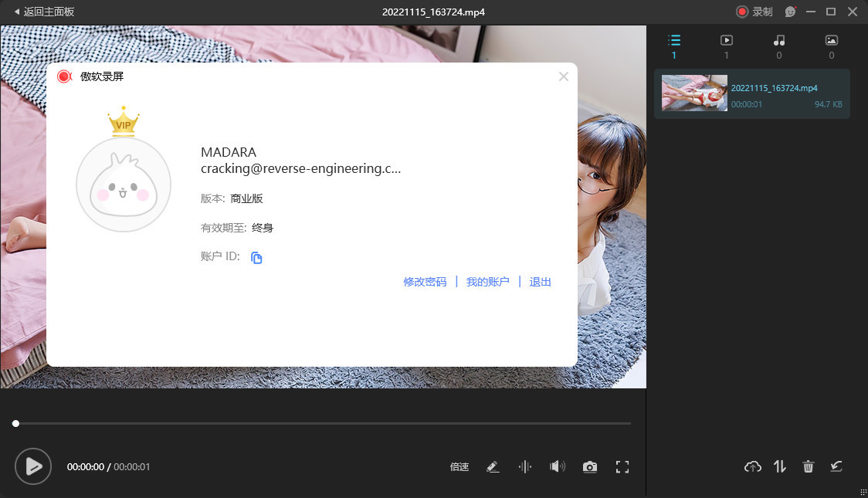The image size is (868, 498).
Task: Start recording via the 录制 button
Action: [752, 12]
